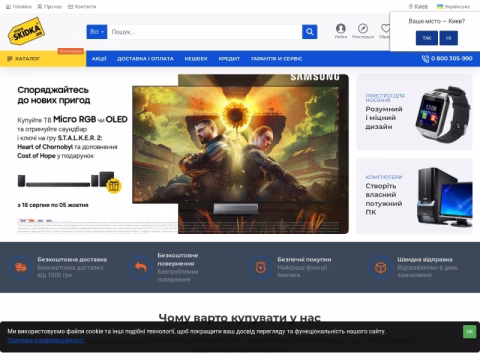This screenshot has width=480, height=360.
Task: Click the search magnifier button
Action: [x=309, y=32]
